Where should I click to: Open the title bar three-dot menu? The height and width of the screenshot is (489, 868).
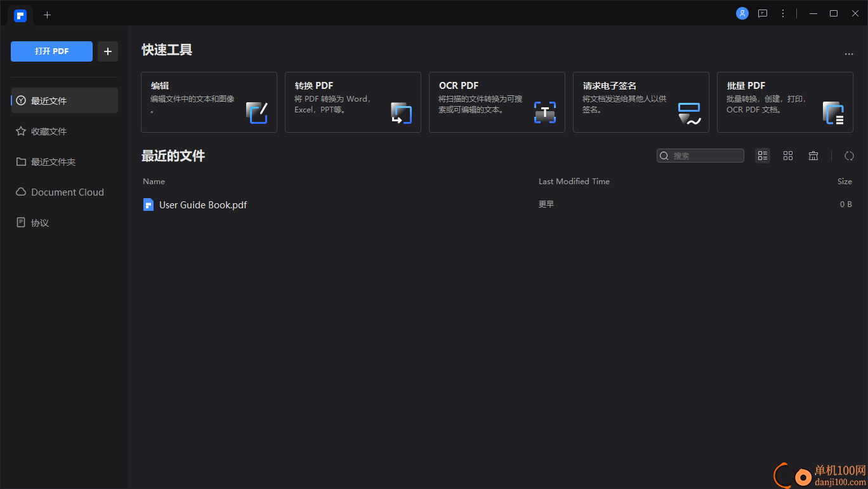[783, 13]
